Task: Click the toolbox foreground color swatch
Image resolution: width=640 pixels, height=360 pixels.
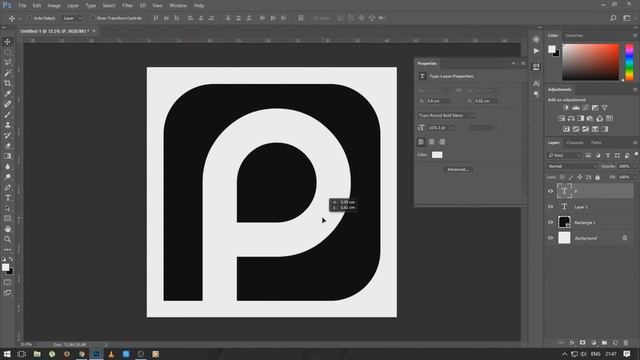Action: [x=5, y=267]
